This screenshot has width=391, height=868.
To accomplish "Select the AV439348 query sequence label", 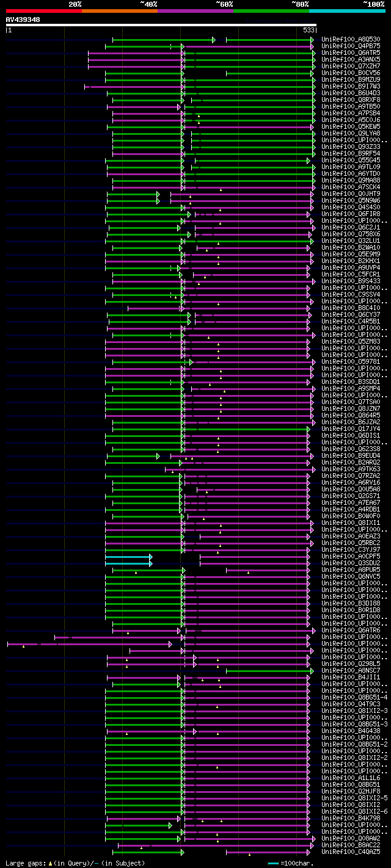I will click(x=23, y=20).
